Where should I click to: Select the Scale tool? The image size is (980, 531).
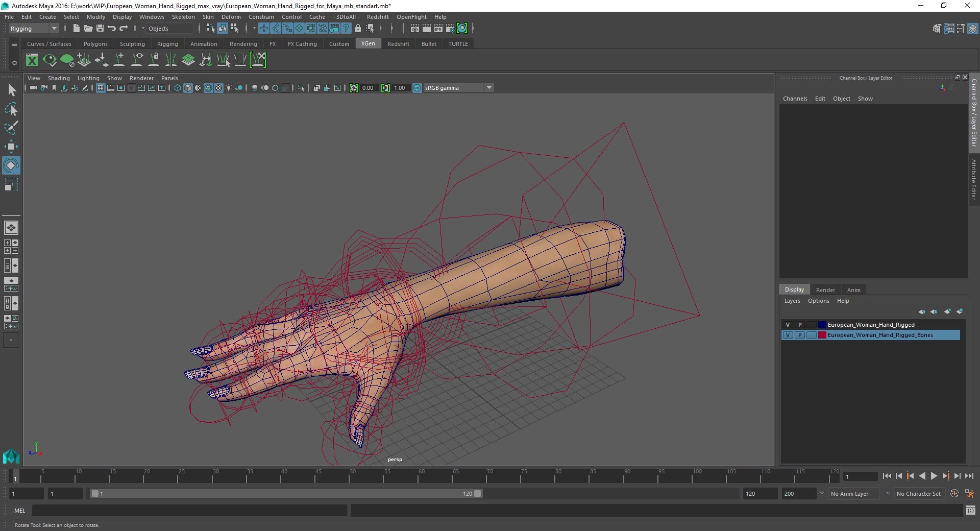click(x=11, y=184)
